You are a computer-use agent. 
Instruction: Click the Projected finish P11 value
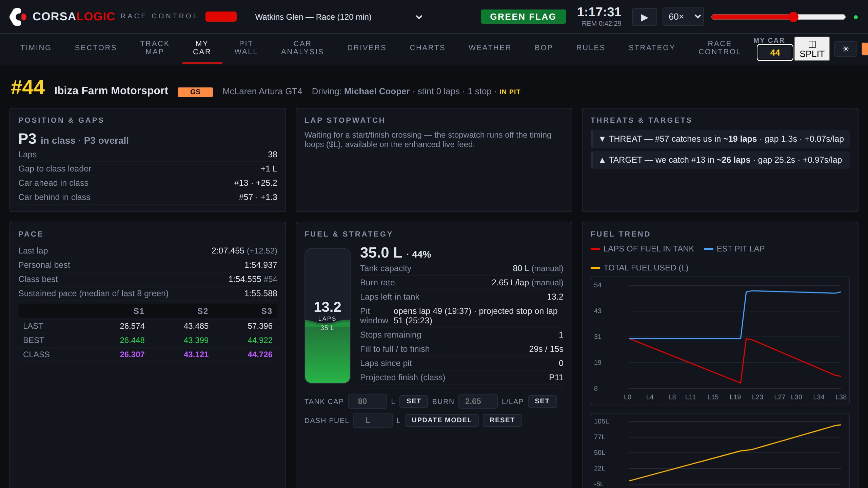[556, 378]
